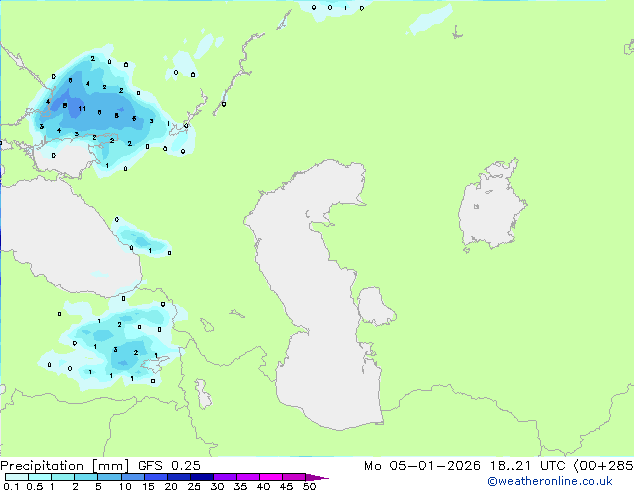Click the '0.5' legend scale label
Screen dimensions: 634x490
click(x=35, y=486)
